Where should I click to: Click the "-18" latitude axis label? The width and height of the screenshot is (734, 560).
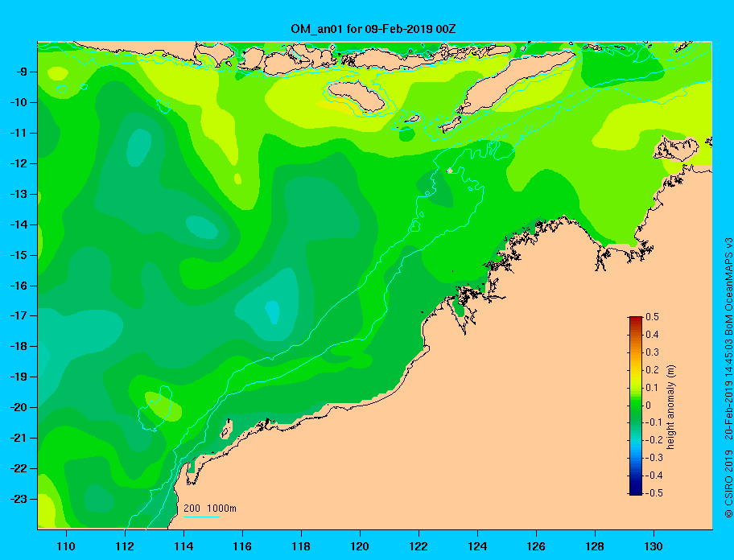tap(18, 346)
